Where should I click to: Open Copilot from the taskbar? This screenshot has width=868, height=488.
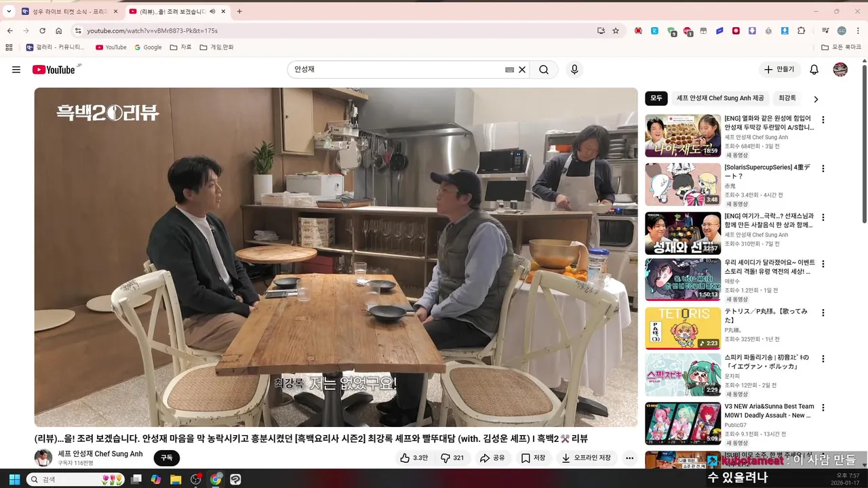coord(156,479)
